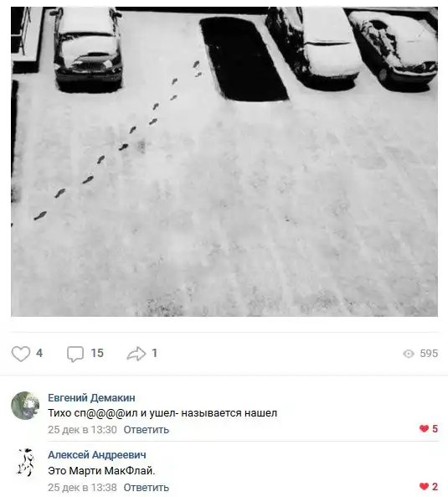
Task: Open the snowy parking lot photo
Action: (x=224, y=162)
